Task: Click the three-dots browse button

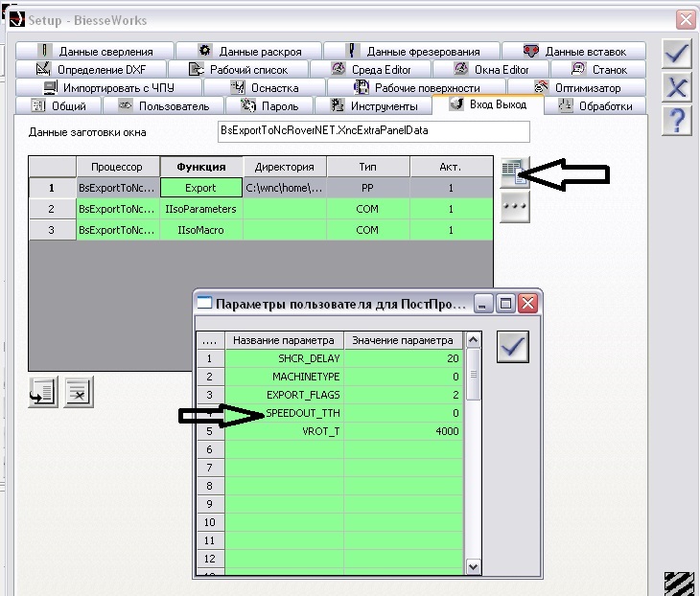Action: click(x=515, y=207)
